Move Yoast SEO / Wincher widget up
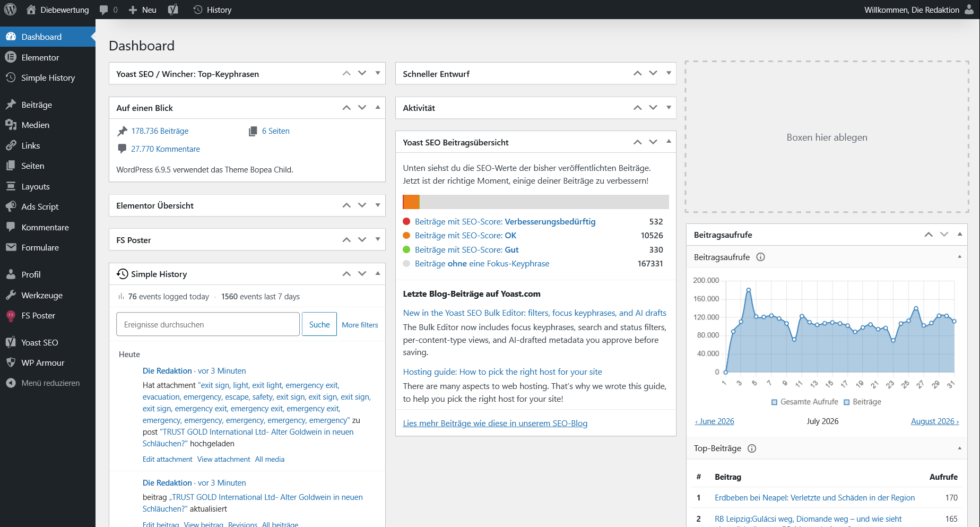Image resolution: width=980 pixels, height=527 pixels. click(346, 73)
